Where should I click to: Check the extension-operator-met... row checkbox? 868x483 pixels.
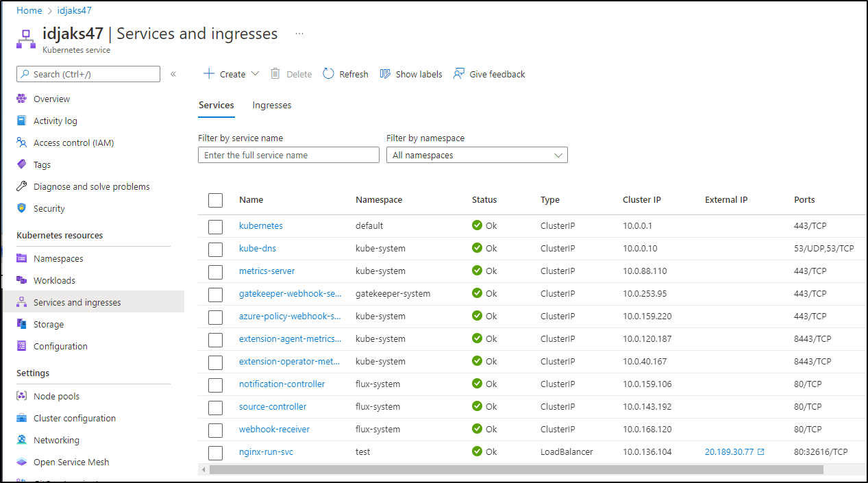pos(216,362)
